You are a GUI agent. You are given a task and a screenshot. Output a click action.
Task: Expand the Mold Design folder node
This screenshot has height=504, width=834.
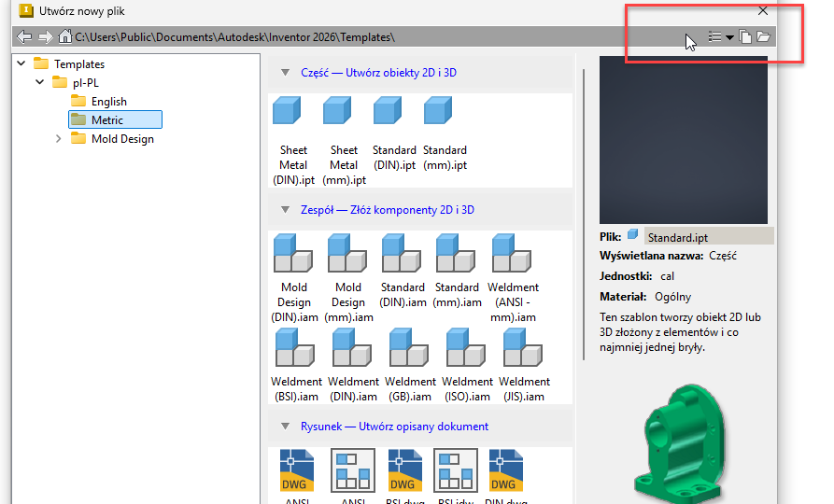click(59, 138)
